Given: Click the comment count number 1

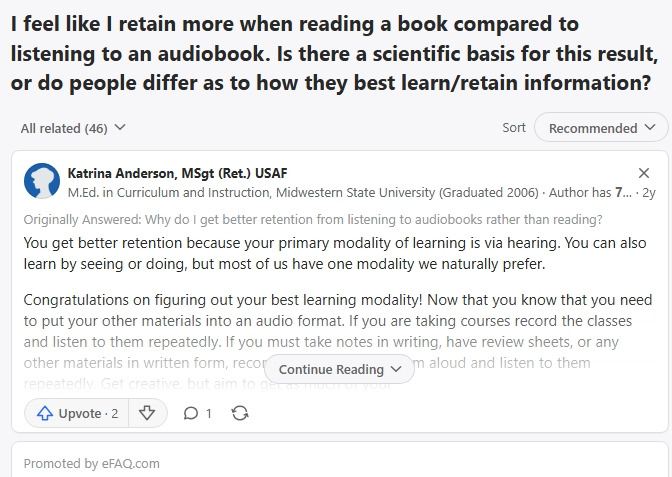Looking at the screenshot, I should 208,413.
